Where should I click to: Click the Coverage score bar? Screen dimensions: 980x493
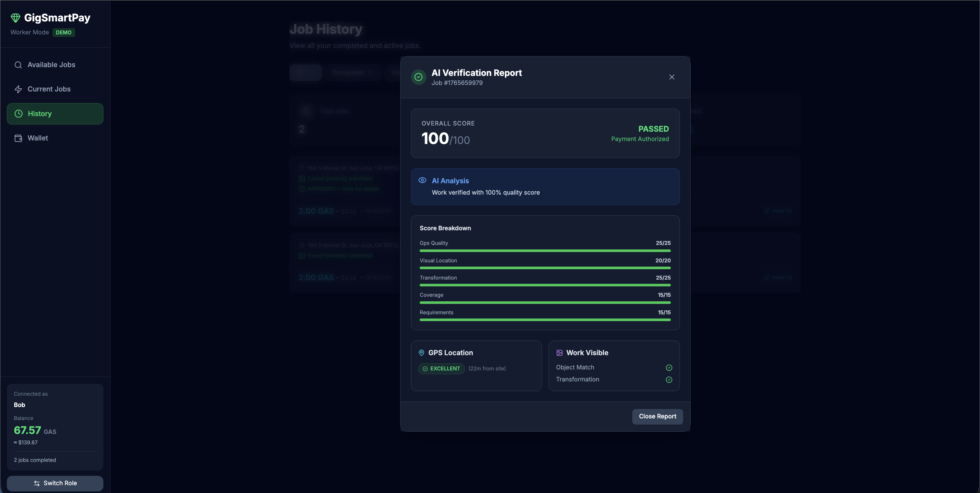tap(545, 303)
